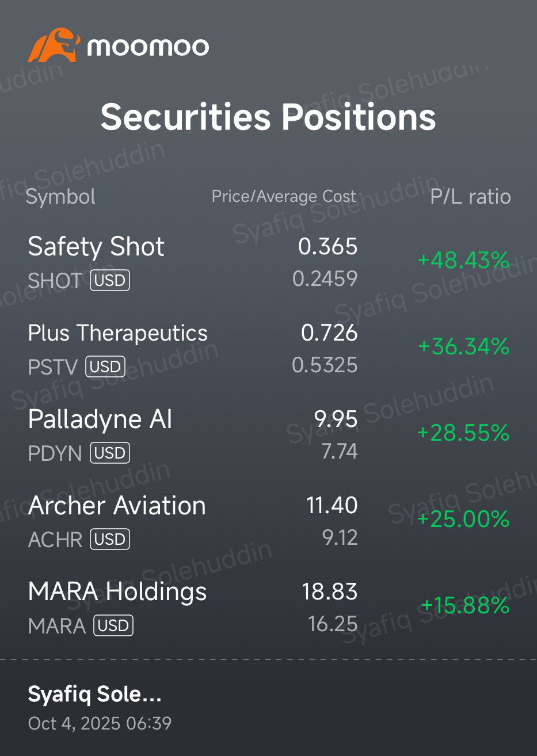
Task: Open the Palladyne AI position
Action: (268, 434)
